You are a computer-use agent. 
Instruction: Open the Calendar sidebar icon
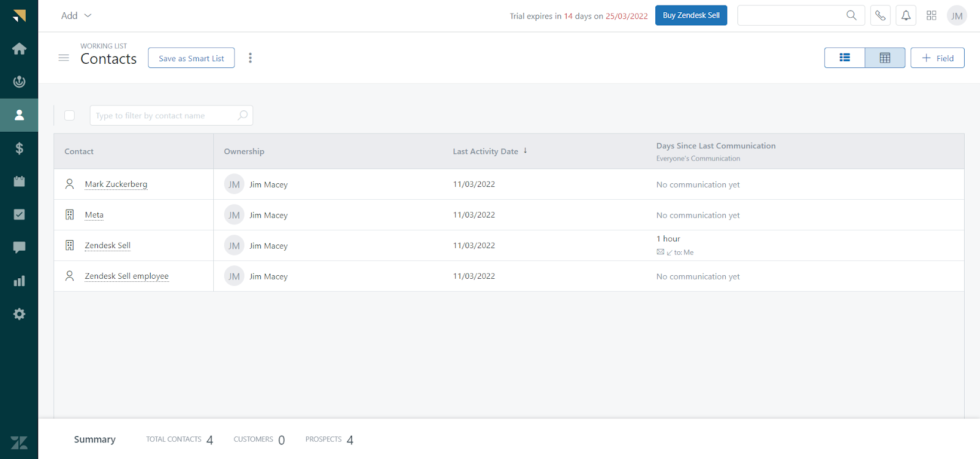pos(19,181)
